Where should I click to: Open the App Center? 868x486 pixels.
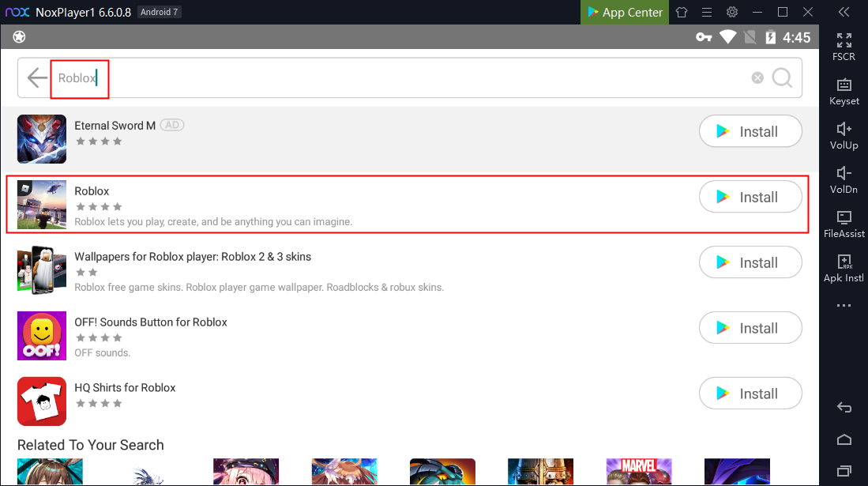pos(625,12)
